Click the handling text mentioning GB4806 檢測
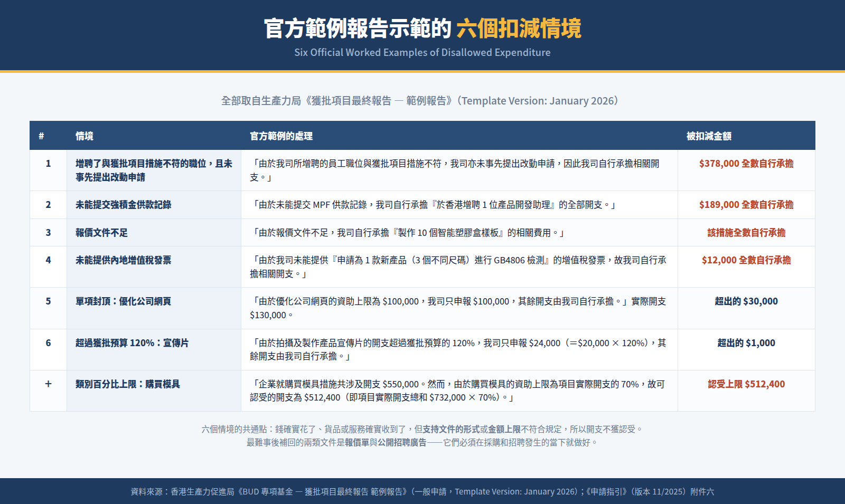The width and height of the screenshot is (845, 504). (x=458, y=267)
